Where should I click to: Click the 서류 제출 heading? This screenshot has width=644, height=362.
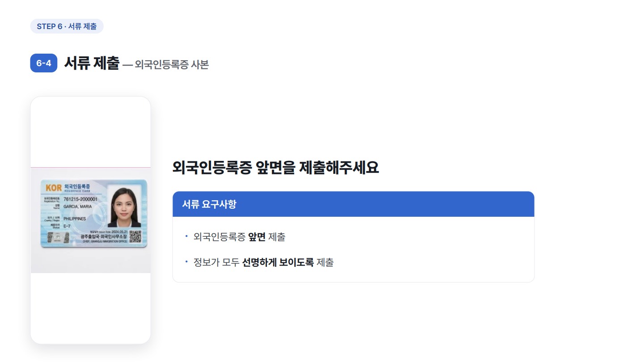pos(92,63)
